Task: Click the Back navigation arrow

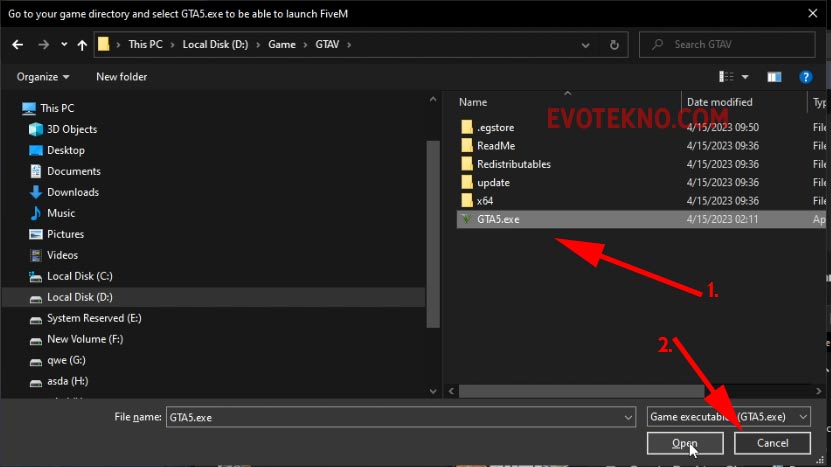Action: point(19,45)
